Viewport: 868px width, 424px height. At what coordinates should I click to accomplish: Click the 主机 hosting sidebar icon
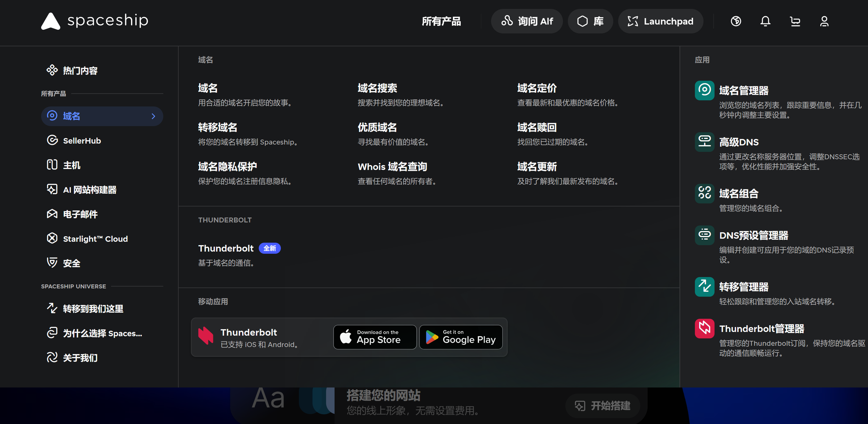[x=52, y=165]
